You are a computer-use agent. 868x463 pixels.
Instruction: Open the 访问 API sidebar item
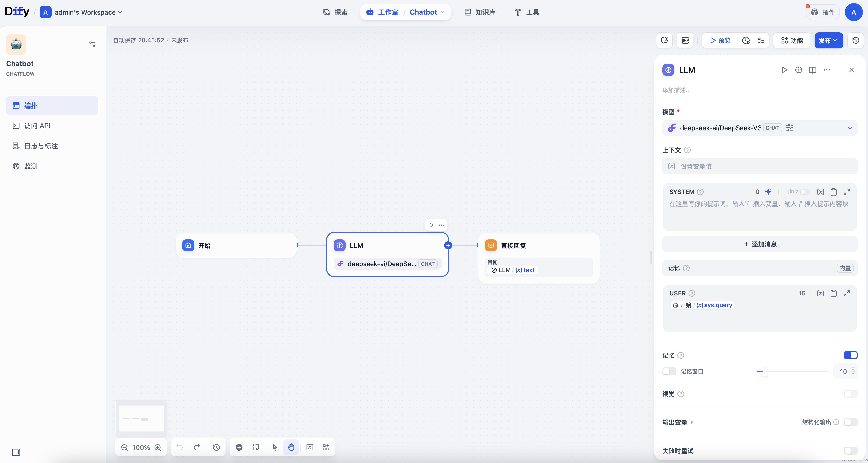[x=37, y=126]
